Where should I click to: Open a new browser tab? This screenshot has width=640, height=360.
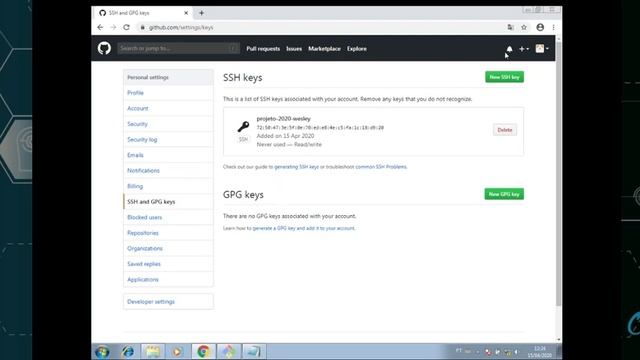tap(201, 13)
